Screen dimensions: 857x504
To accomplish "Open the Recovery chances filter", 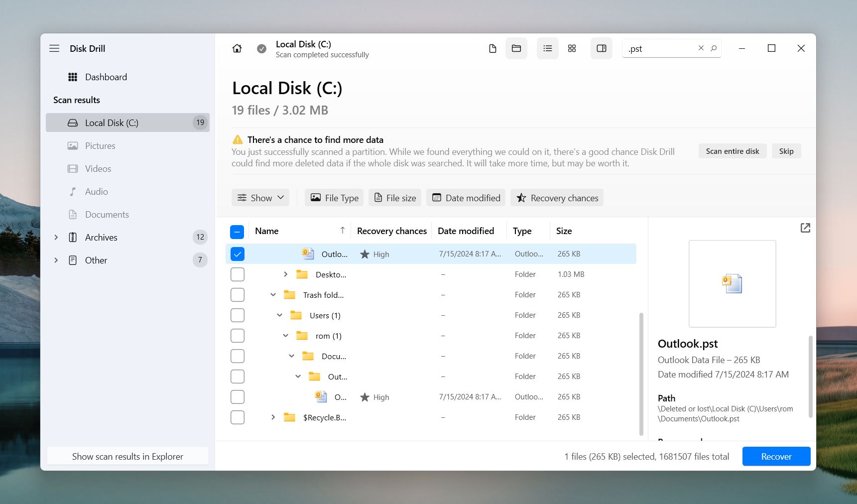I will point(557,198).
